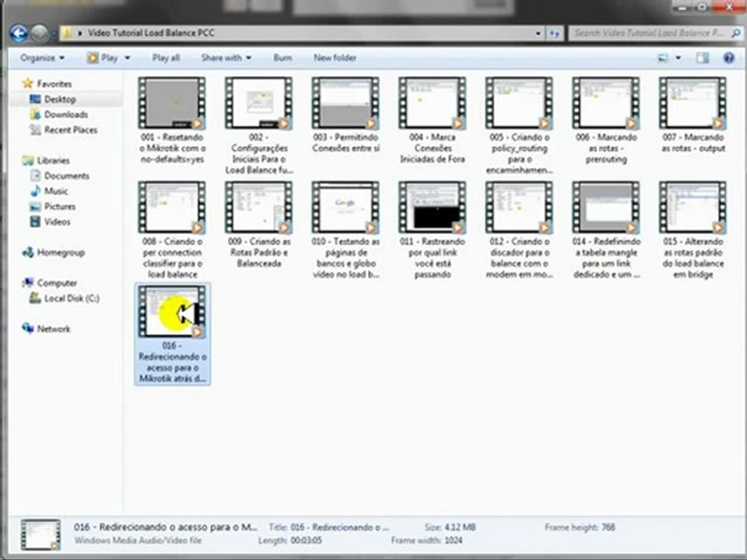Click the breadcrumb arrow before folder name
Viewport: 747px width, 560px height.
pos(79,33)
